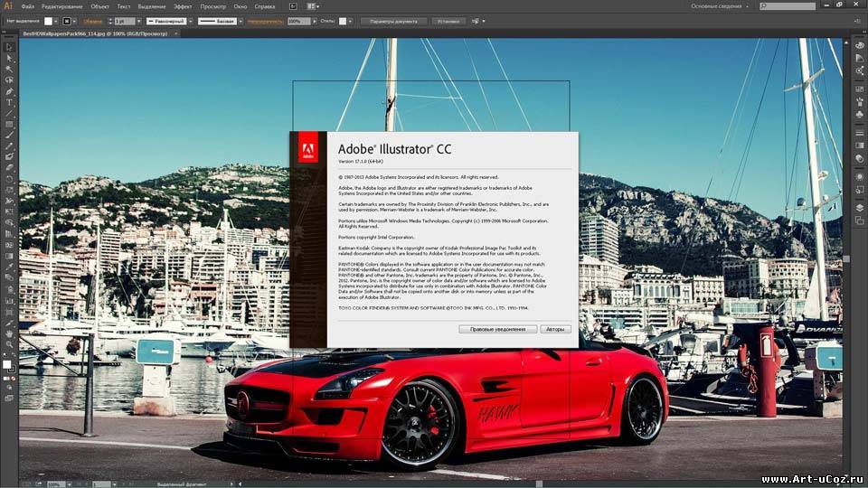Open the Окно menu
The image size is (868, 488).
[x=241, y=6]
